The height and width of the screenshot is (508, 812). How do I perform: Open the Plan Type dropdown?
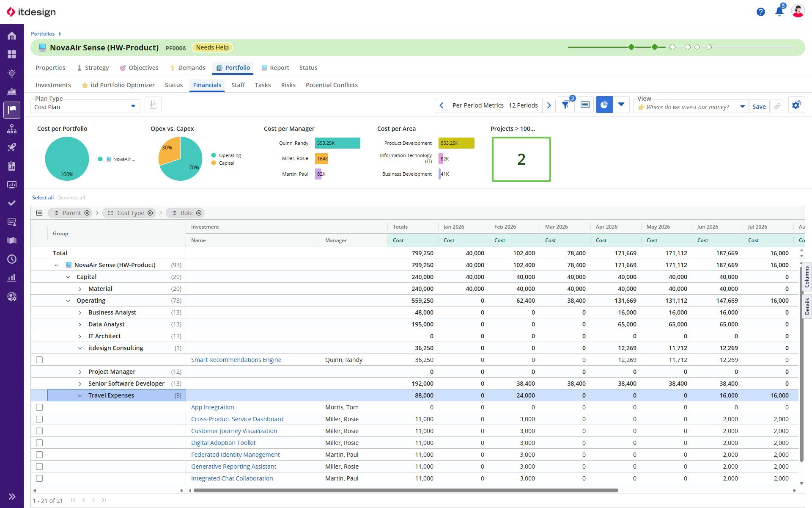point(85,107)
